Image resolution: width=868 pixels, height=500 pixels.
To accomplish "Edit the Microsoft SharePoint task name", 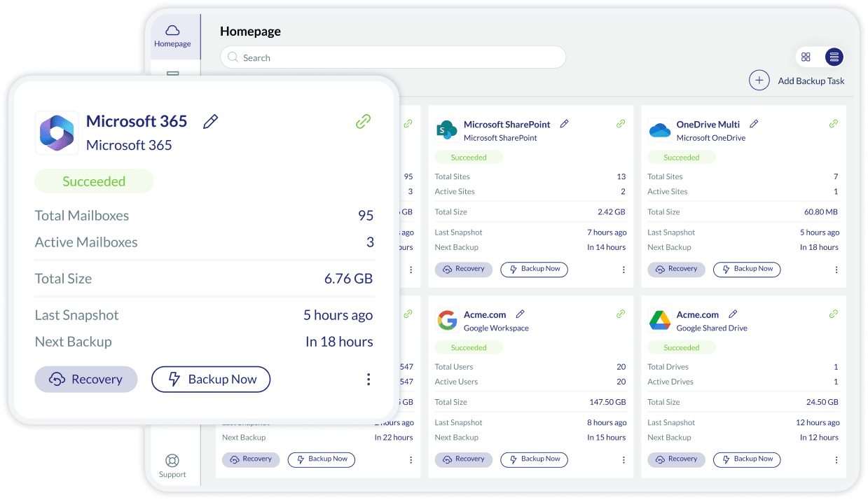I will [x=564, y=124].
